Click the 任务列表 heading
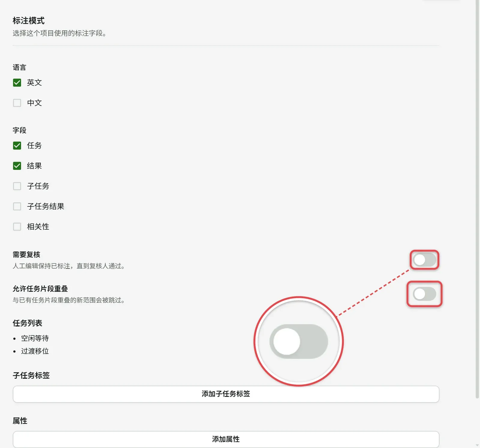This screenshot has height=448, width=480. click(27, 323)
